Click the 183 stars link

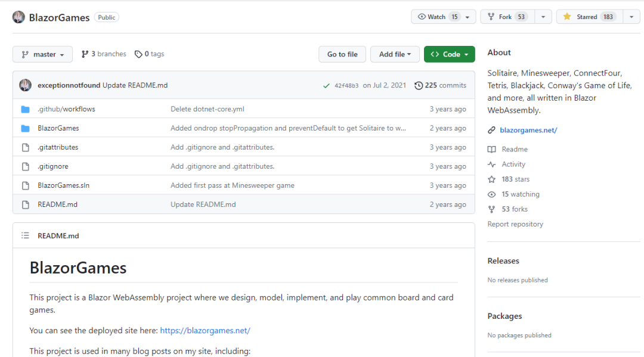[x=515, y=179]
